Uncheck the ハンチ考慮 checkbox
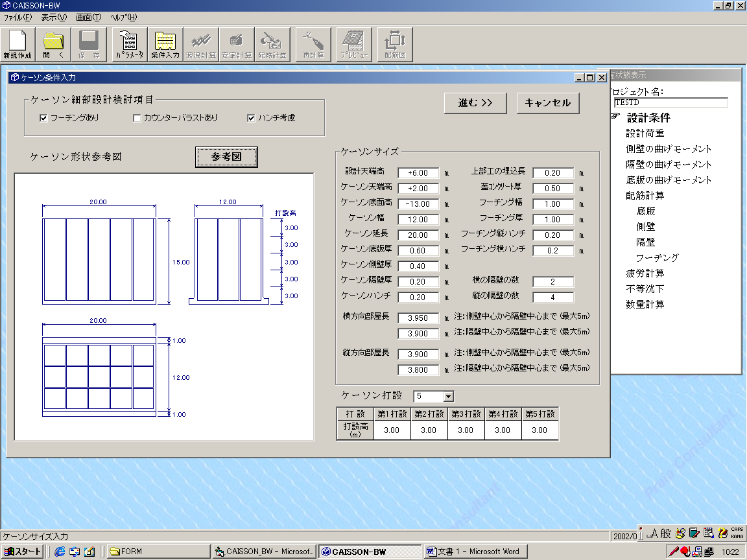The width and height of the screenshot is (747, 560). pyautogui.click(x=252, y=118)
